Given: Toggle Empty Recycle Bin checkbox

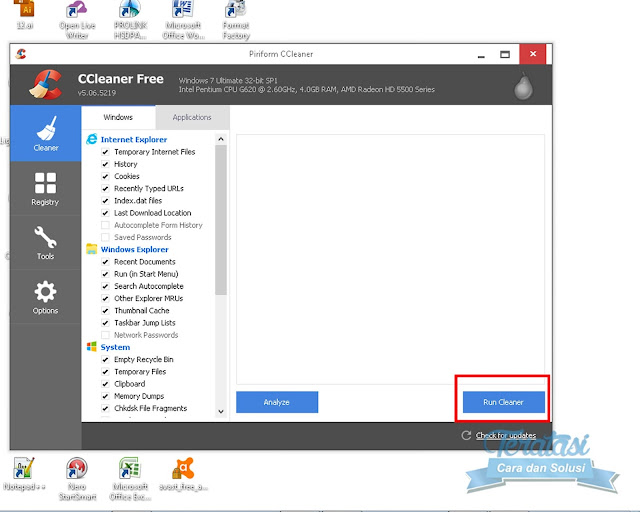Looking at the screenshot, I should coord(105,360).
